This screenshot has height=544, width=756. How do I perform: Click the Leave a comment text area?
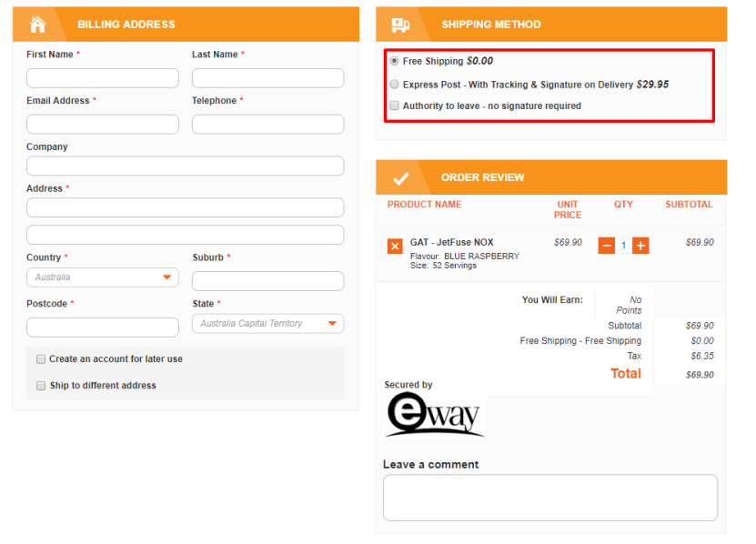(550, 498)
